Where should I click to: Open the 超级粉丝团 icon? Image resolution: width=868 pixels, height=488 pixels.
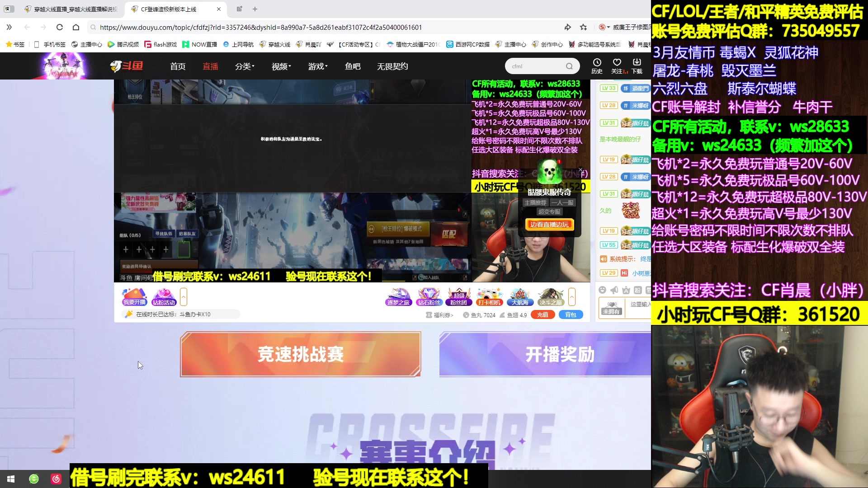click(x=459, y=297)
